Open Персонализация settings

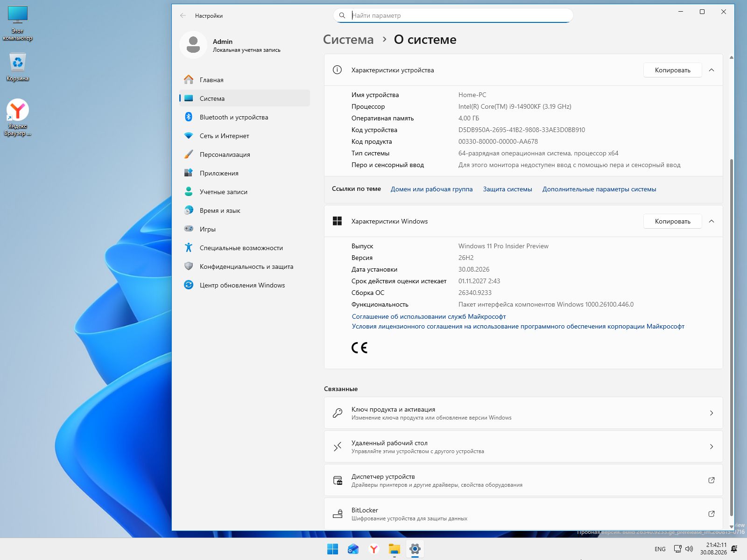[245, 154]
